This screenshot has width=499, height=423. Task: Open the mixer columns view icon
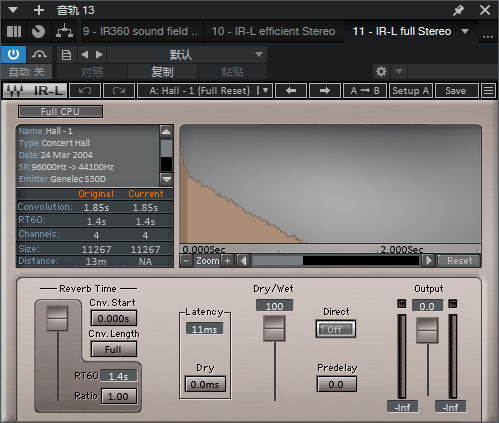coord(14,31)
